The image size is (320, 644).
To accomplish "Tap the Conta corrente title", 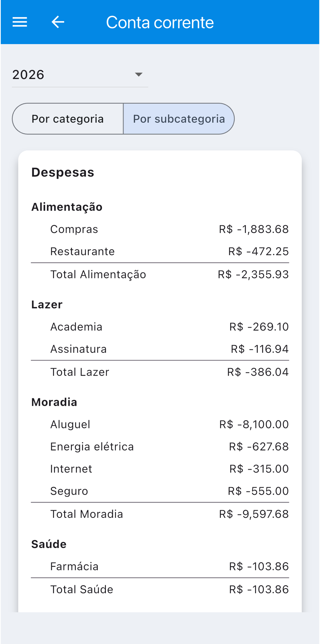I will coord(160,22).
